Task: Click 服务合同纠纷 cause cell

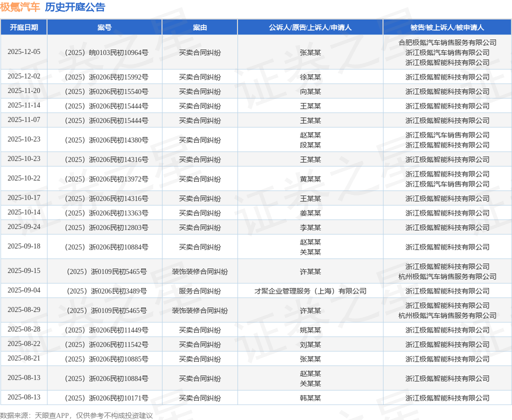Action: (200, 291)
